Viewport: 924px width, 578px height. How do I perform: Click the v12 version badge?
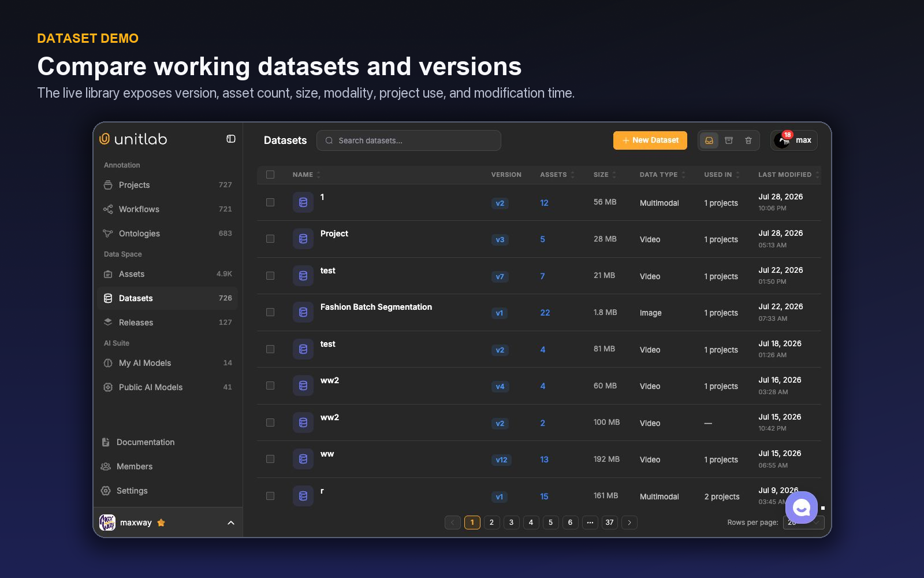point(501,460)
